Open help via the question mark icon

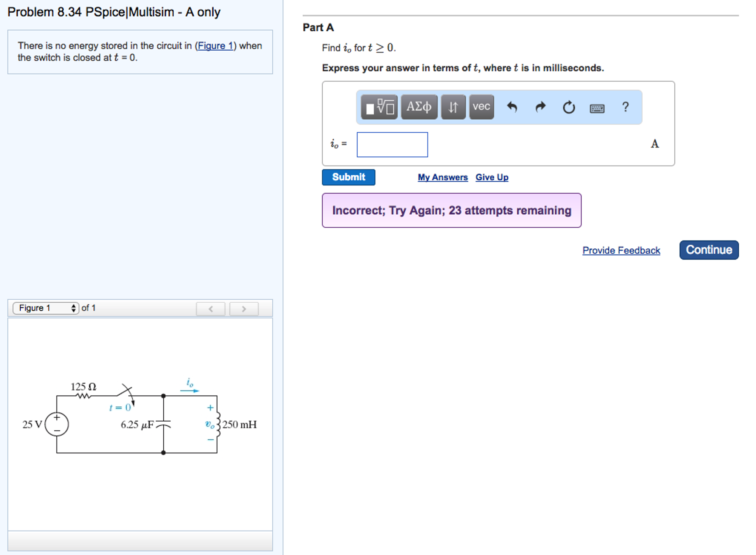click(625, 107)
